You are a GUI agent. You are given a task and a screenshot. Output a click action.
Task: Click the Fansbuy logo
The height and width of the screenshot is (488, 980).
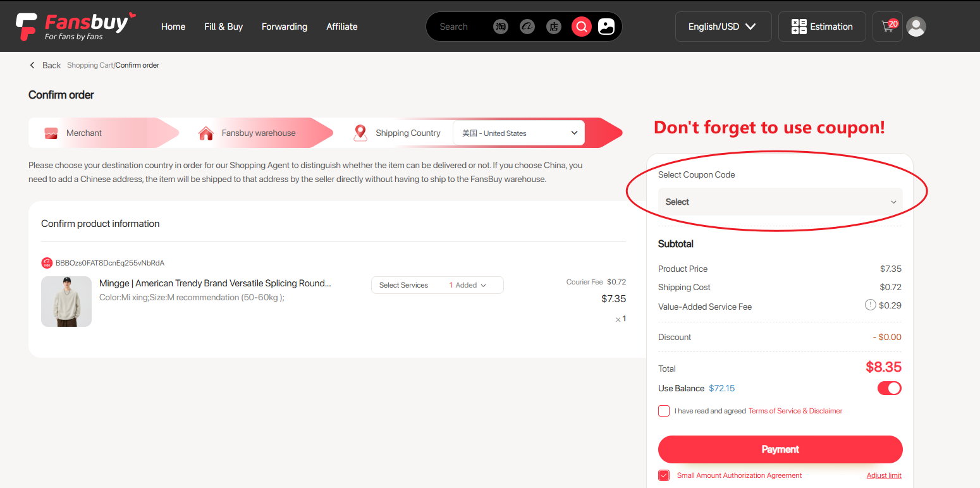[76, 27]
